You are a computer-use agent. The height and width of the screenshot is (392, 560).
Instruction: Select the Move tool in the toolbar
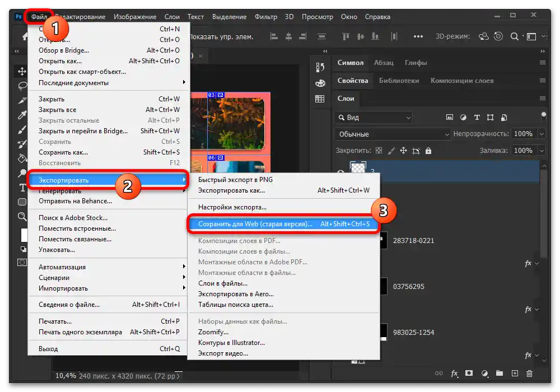click(22, 71)
